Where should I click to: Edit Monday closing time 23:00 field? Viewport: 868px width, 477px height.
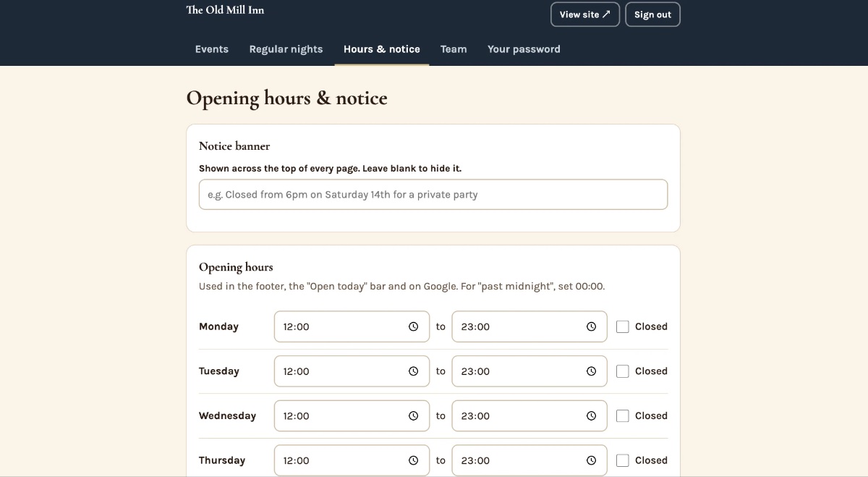click(529, 326)
